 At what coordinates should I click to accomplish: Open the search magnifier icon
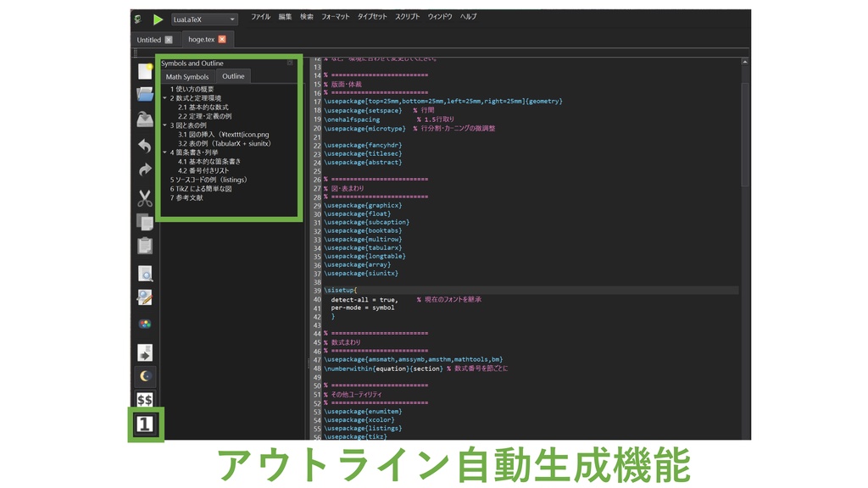tap(144, 274)
